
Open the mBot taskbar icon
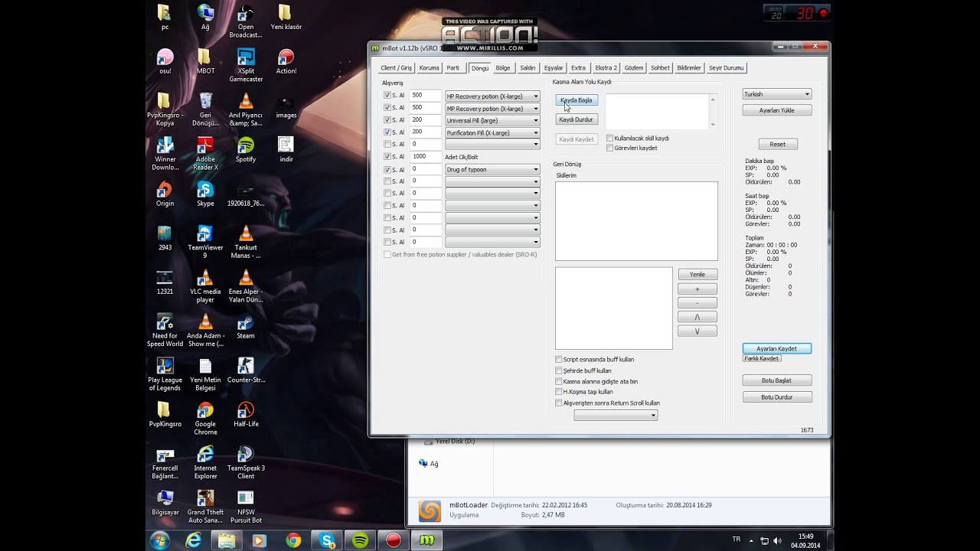[427, 540]
